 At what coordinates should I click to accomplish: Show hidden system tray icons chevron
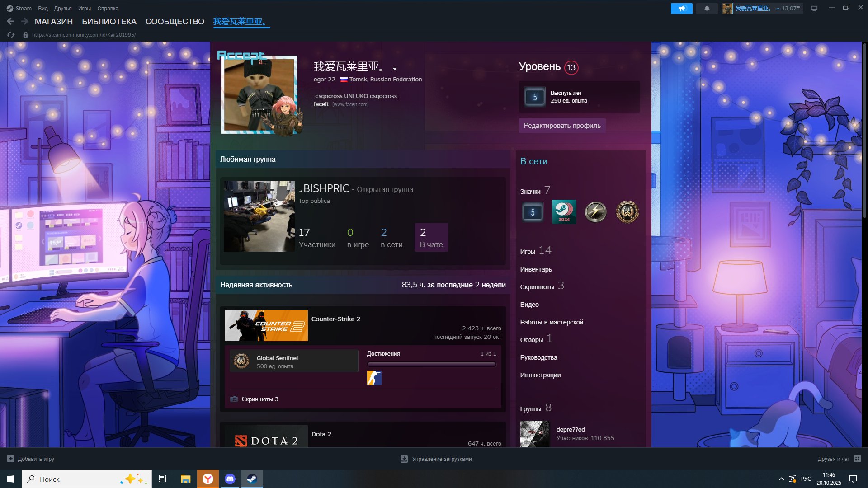coord(781,479)
